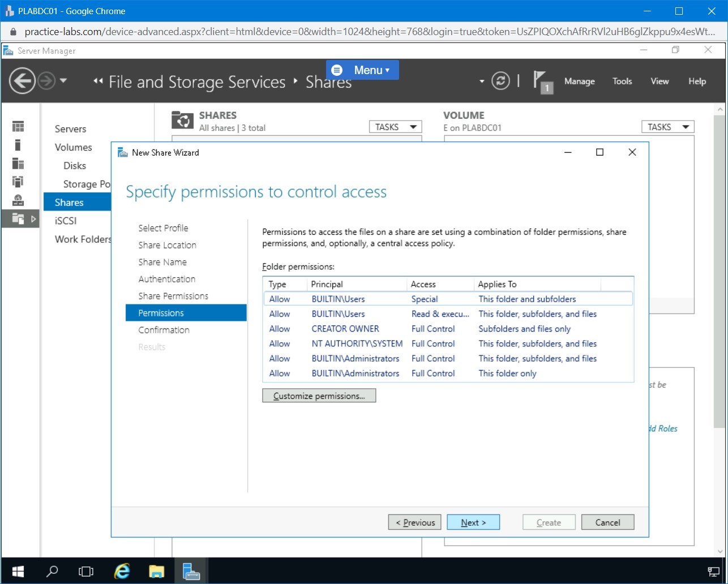Open the SHARES TASKS dropdown

(395, 127)
